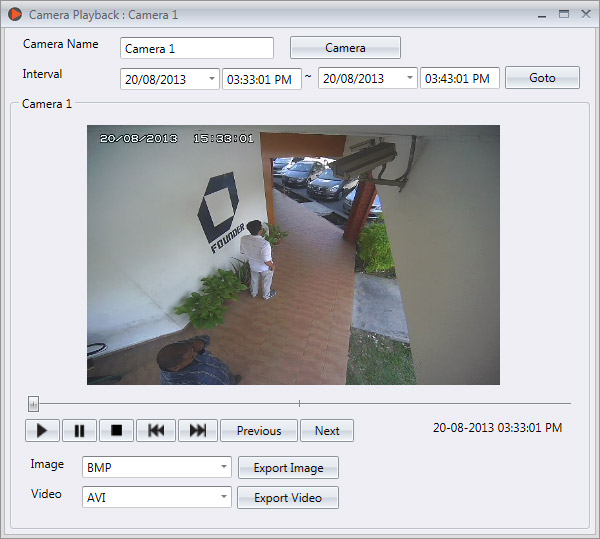Click the end time 03:43:01 PM field
Image resolution: width=600 pixels, height=539 pixels.
tap(460, 78)
